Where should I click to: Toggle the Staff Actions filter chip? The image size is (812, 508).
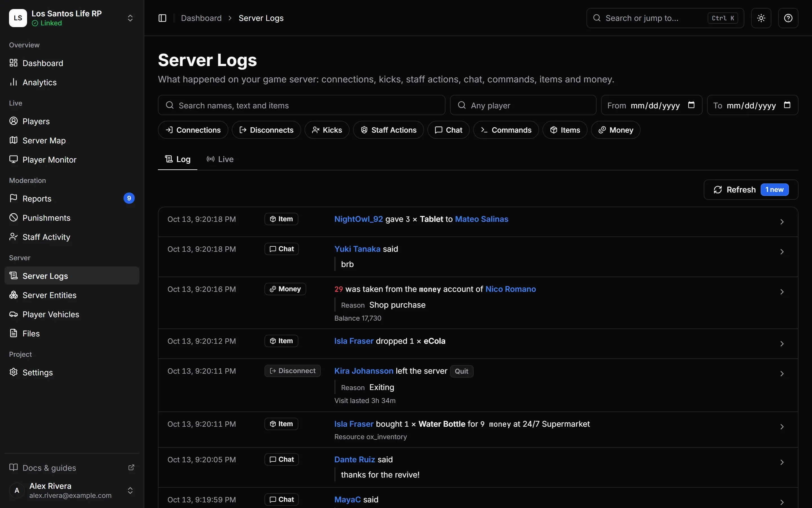click(x=389, y=130)
